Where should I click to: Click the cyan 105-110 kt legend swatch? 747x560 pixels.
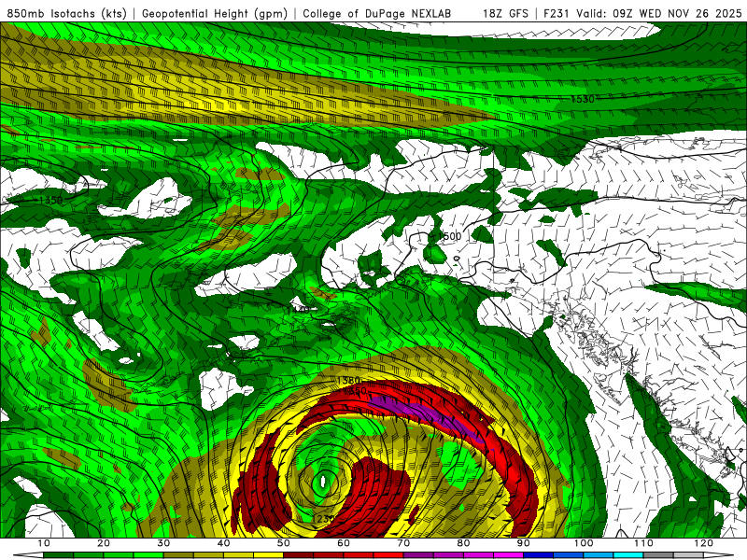pos(628,555)
